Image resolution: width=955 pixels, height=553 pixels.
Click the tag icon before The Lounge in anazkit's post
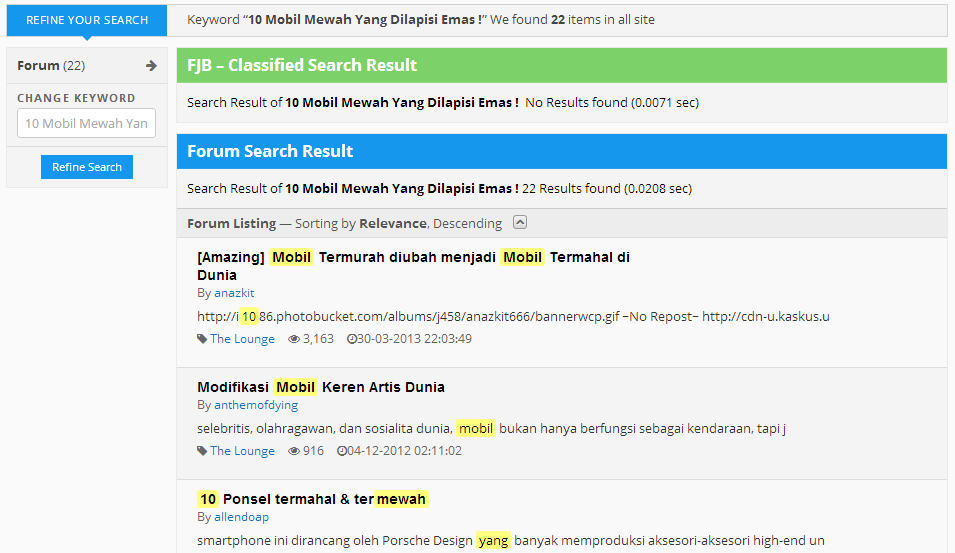(x=202, y=339)
